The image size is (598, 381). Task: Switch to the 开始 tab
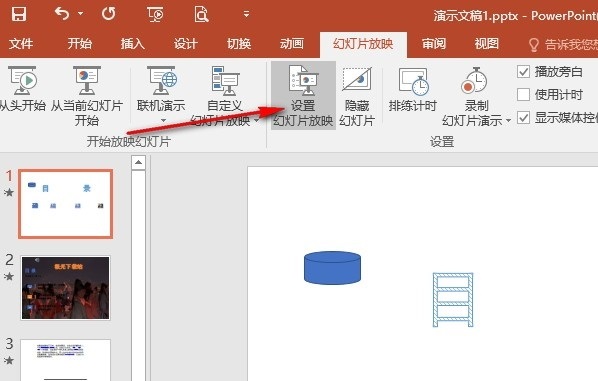tap(80, 44)
